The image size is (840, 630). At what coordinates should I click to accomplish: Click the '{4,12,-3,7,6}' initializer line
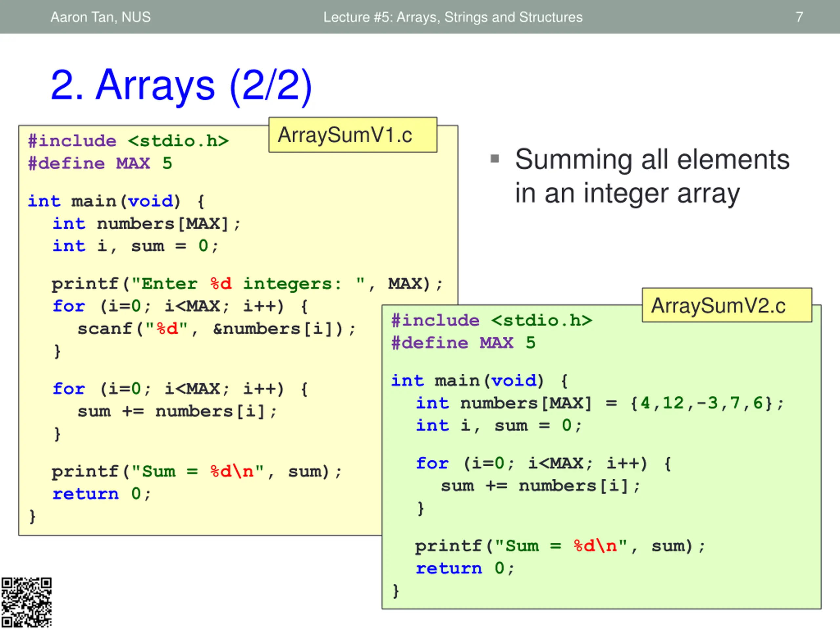pos(600,403)
